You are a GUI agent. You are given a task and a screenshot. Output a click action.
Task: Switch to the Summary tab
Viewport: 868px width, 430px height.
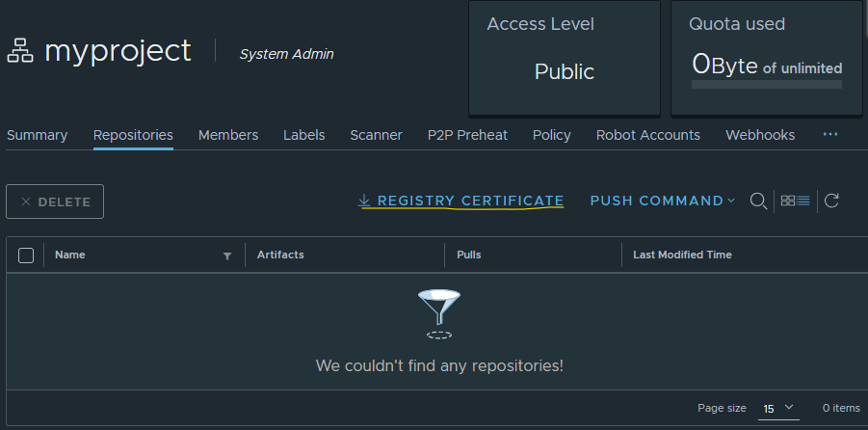[x=38, y=135]
